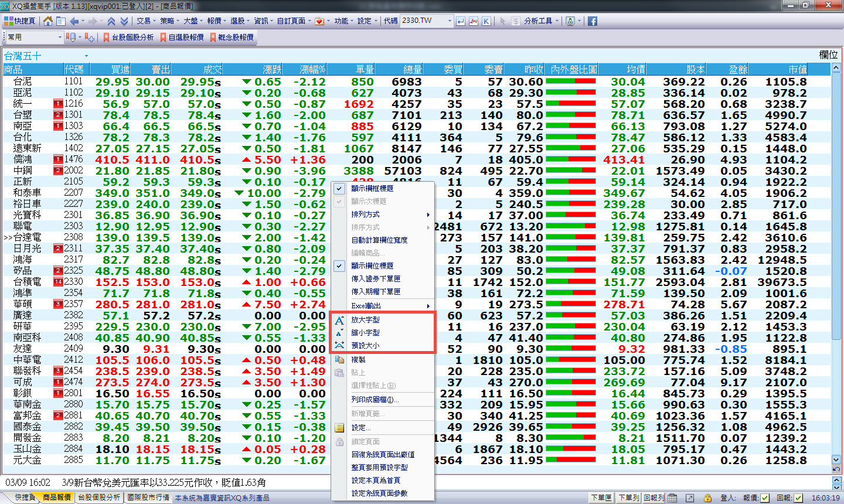Switch to the 國際股市行情 tab
844x504 pixels.
[148, 498]
